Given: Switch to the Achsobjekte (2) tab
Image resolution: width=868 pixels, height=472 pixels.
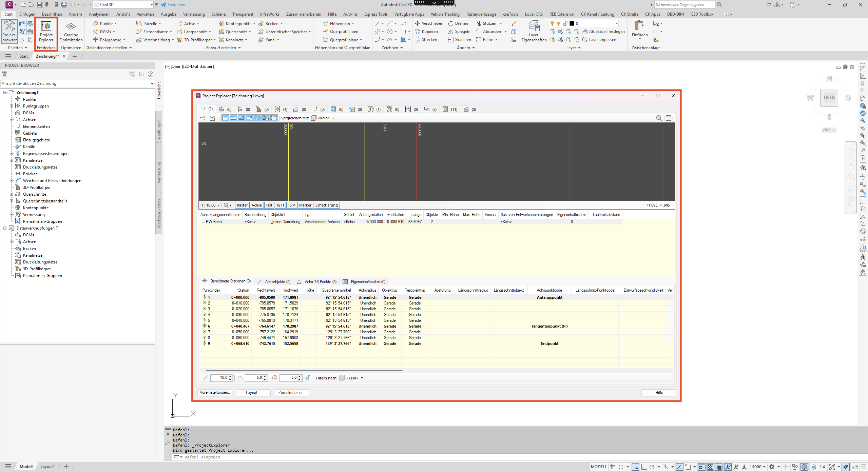Looking at the screenshot, I should coord(274,281).
